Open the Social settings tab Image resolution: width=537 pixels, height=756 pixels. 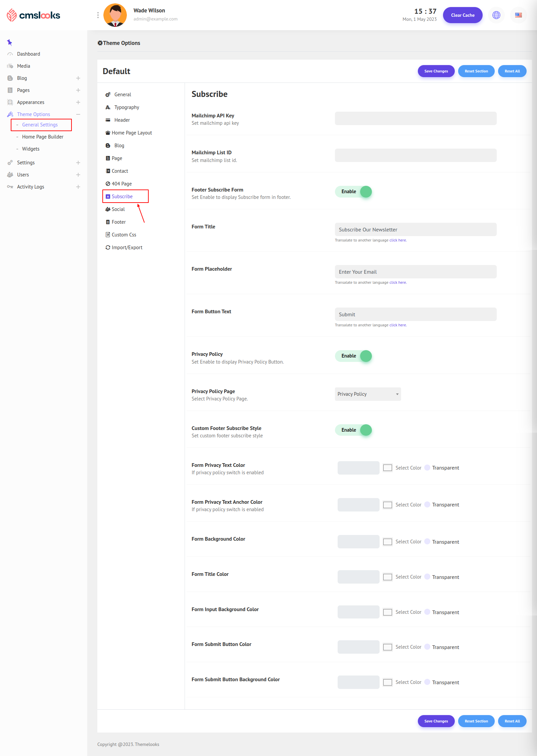pos(118,209)
